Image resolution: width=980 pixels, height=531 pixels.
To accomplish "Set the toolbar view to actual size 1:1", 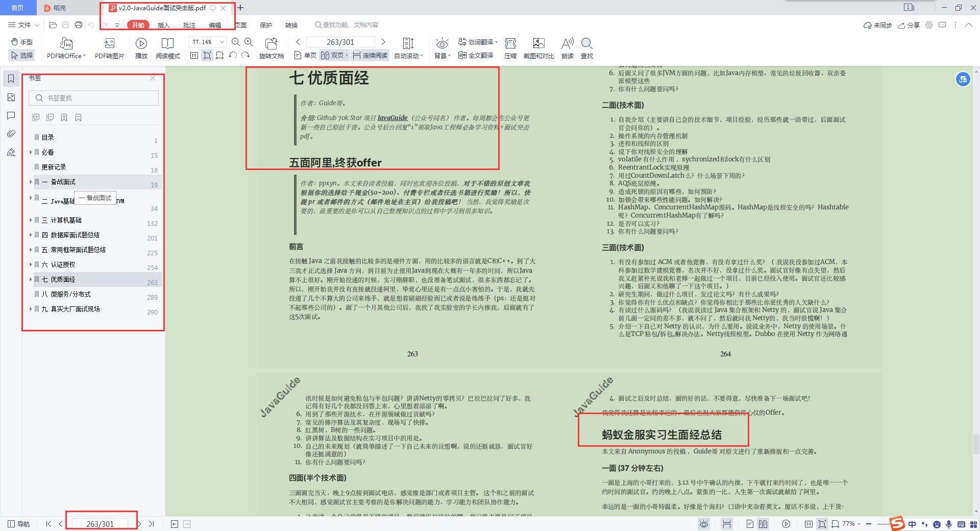I will point(194,55).
